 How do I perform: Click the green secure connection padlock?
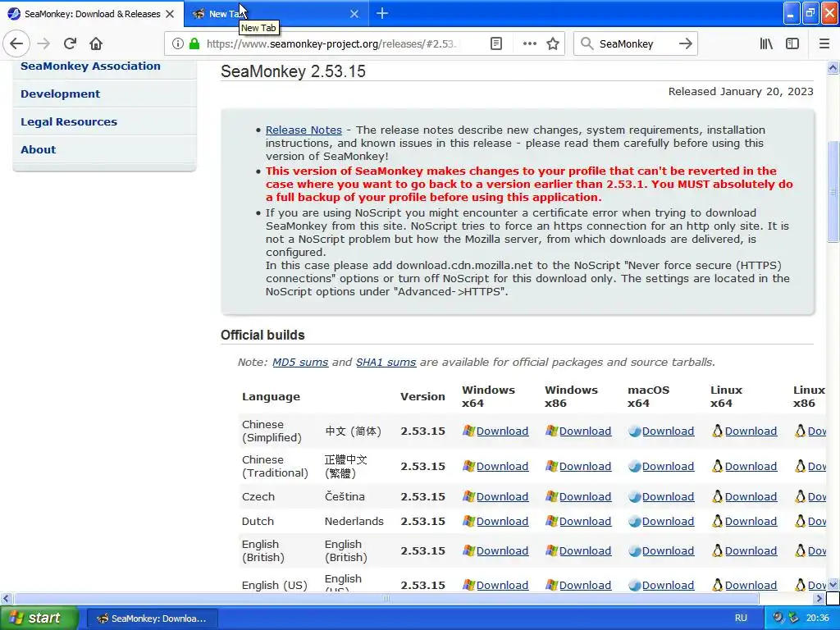click(194, 43)
